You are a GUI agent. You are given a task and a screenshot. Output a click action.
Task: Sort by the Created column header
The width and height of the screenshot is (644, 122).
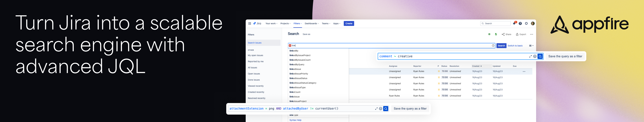pos(477,66)
